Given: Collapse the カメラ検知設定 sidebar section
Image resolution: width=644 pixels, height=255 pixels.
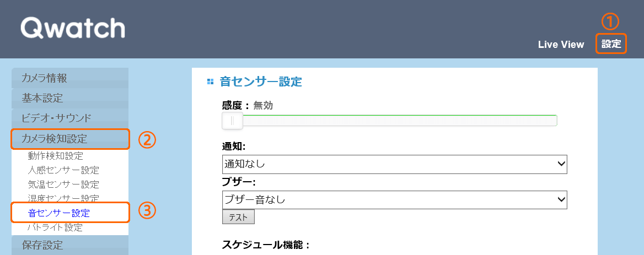Looking at the screenshot, I should click(70, 139).
